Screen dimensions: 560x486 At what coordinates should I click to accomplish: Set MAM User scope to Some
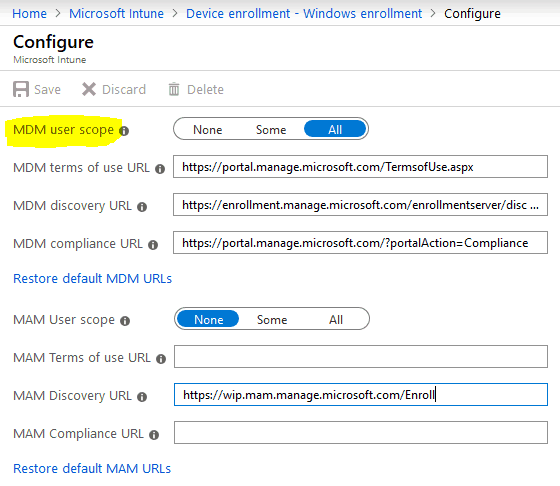point(272,320)
